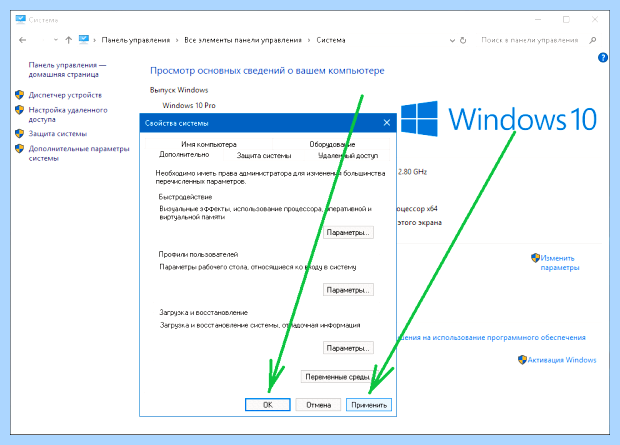Click the Система breadcrumb segment

click(331, 40)
